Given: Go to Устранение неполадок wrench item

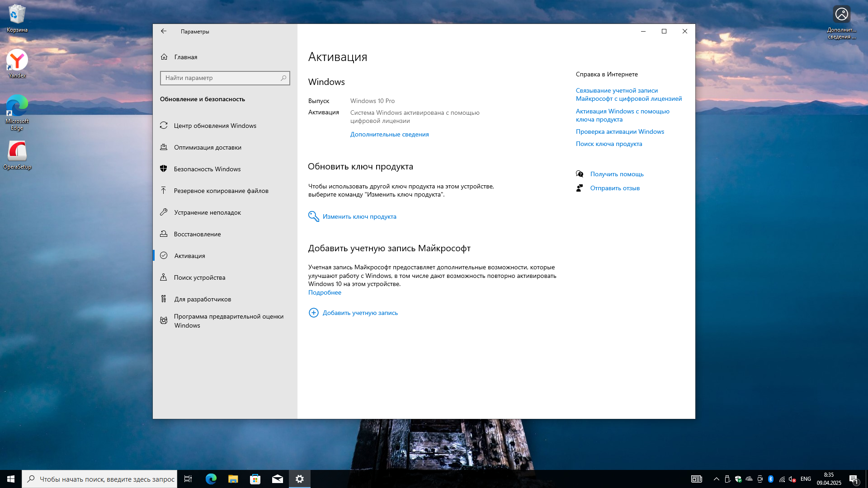Looking at the screenshot, I should (207, 212).
